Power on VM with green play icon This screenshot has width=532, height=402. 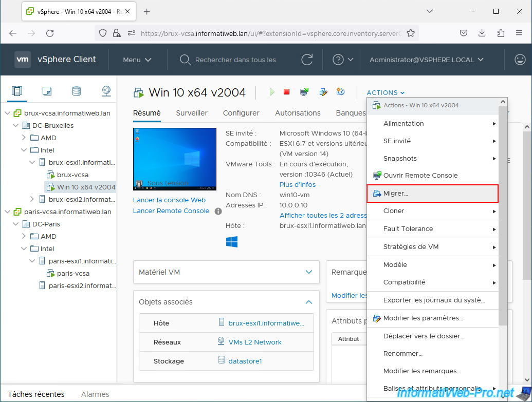[x=272, y=92]
